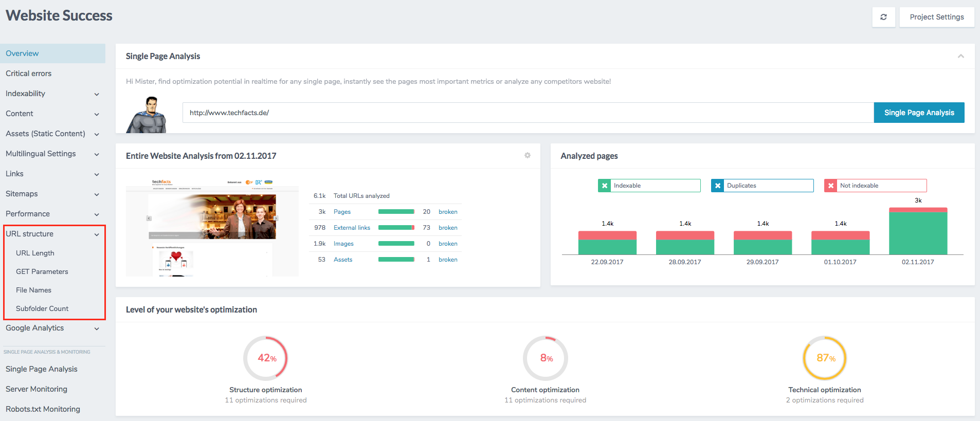This screenshot has height=421, width=980.
Task: Open broken link for Assets row
Action: [448, 260]
